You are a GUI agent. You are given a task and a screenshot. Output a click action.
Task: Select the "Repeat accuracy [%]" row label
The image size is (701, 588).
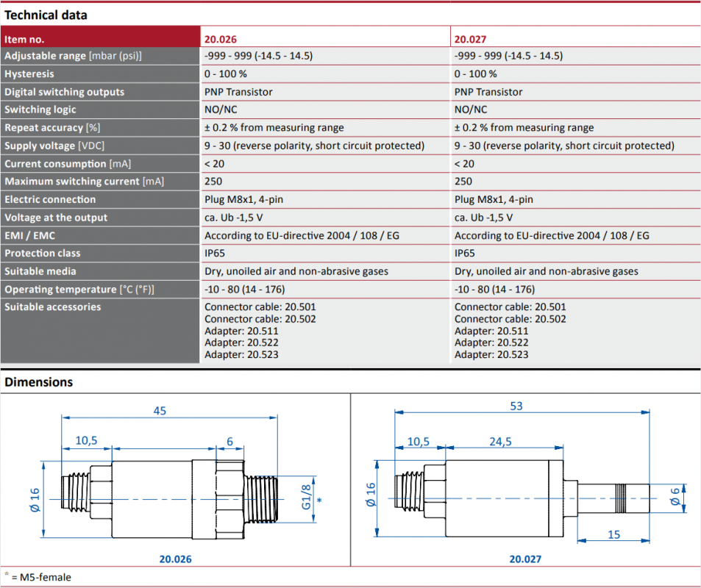click(x=100, y=128)
